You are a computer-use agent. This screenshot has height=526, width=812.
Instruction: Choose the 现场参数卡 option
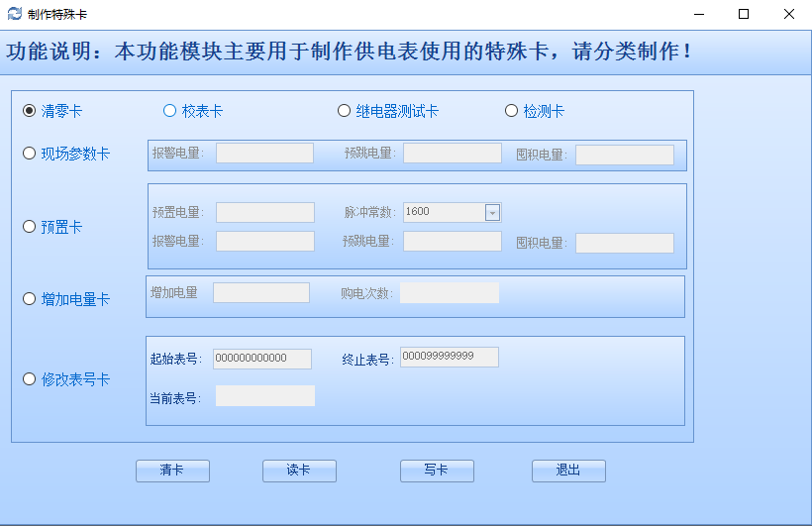tap(30, 154)
